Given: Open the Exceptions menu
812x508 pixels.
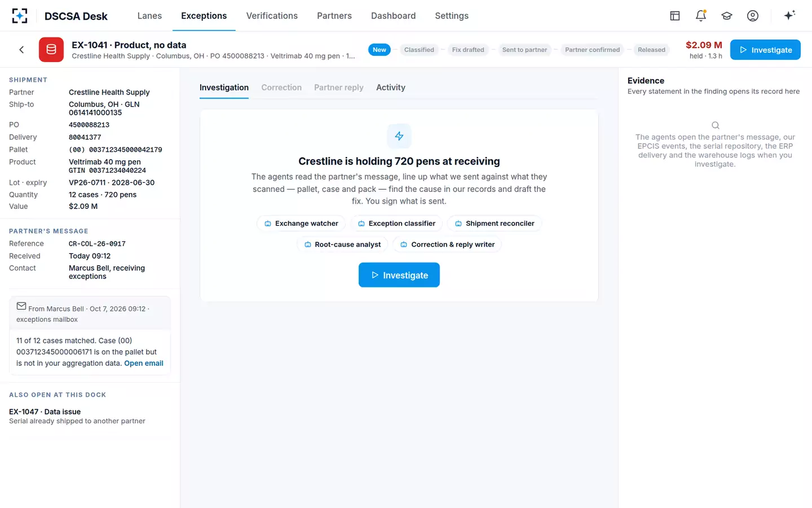Looking at the screenshot, I should tap(204, 16).
